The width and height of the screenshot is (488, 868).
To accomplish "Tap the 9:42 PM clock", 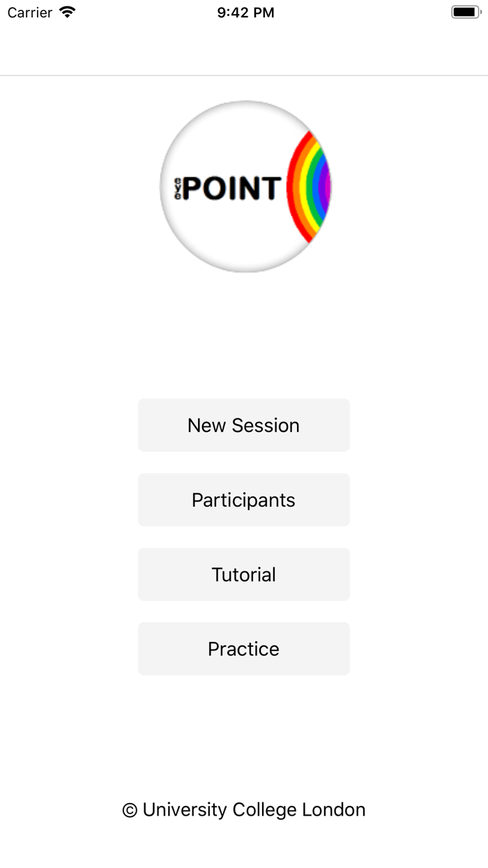I will [245, 13].
